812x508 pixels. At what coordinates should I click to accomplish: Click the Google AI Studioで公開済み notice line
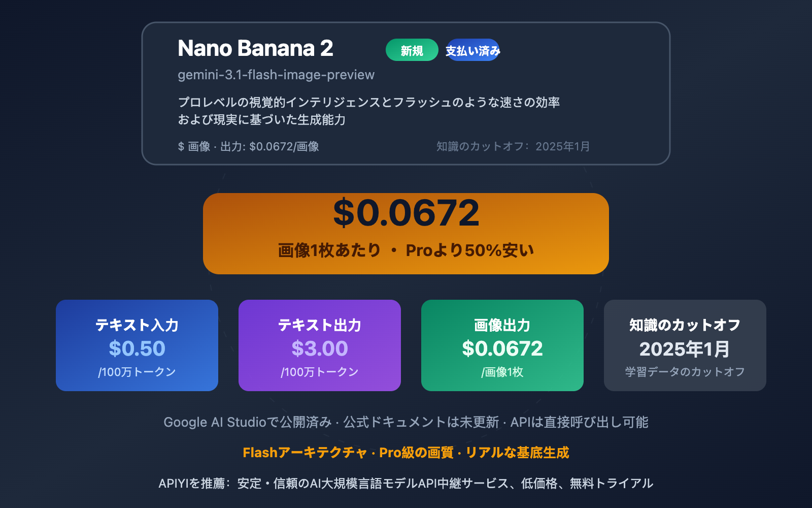click(406, 422)
